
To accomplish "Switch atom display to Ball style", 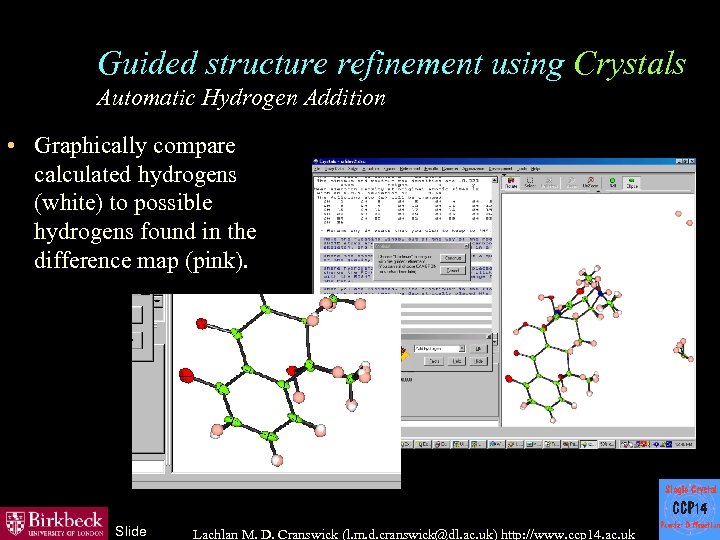I will (613, 183).
